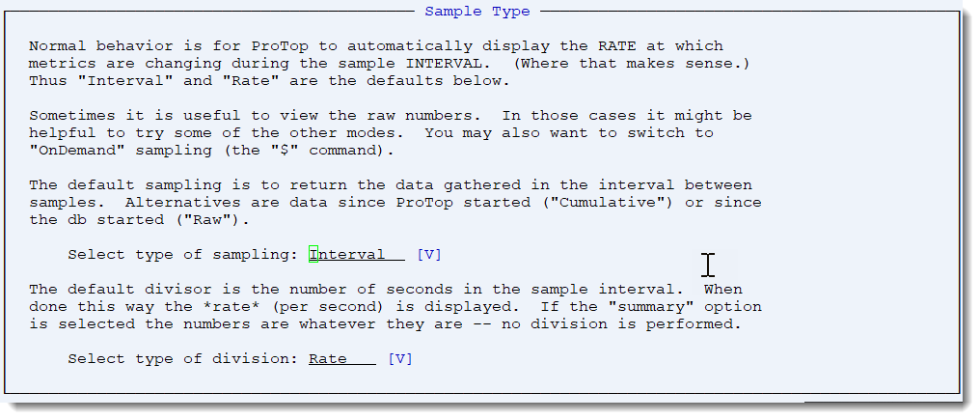The height and width of the screenshot is (420, 980).
Task: Click the "Select type of sampling" label
Action: 183,255
